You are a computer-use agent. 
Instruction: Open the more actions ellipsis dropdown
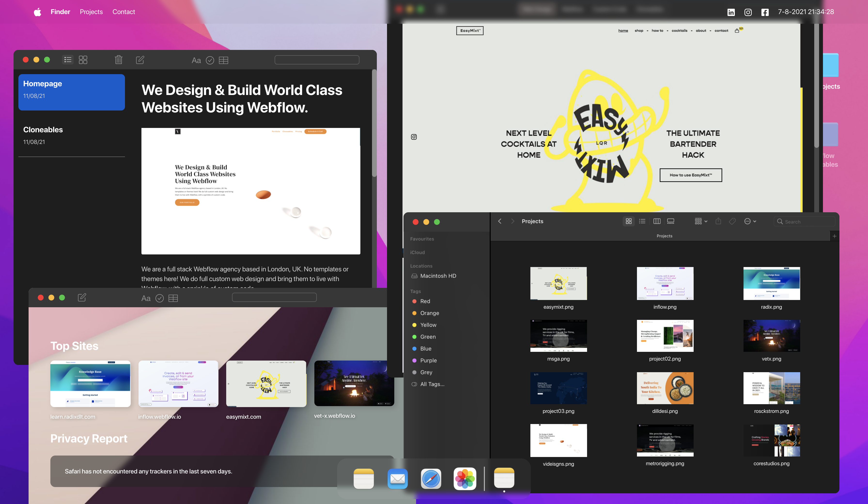pyautogui.click(x=750, y=221)
